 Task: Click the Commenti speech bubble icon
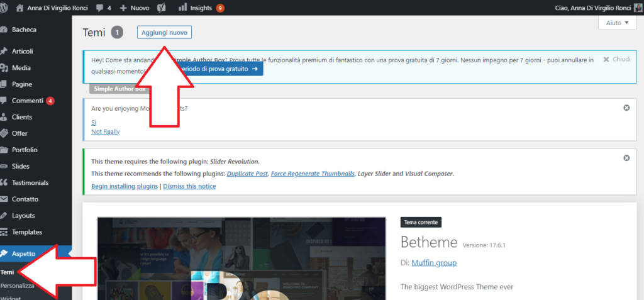coord(4,101)
